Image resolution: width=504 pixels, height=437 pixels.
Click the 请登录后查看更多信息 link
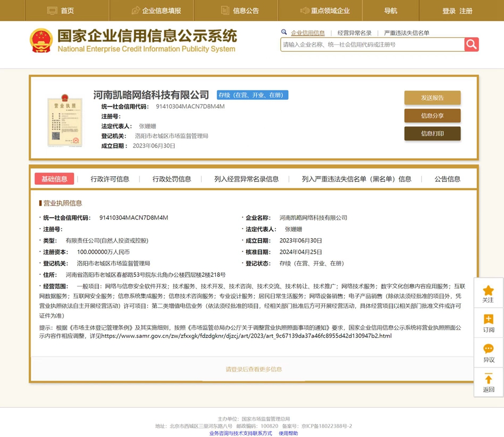pyautogui.click(x=254, y=369)
